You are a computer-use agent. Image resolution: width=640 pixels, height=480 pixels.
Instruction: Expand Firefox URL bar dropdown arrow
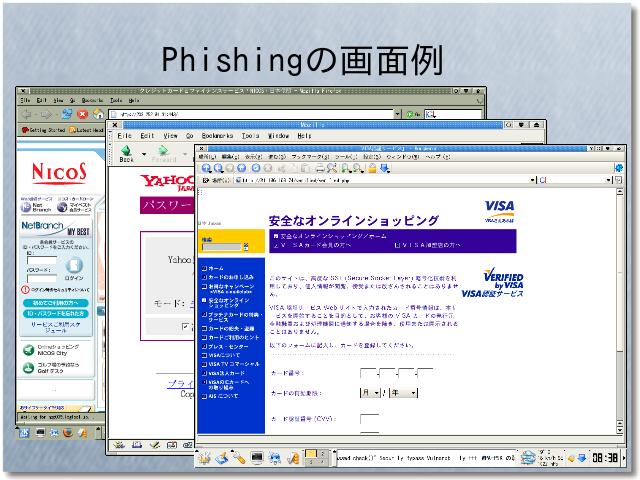point(398,114)
